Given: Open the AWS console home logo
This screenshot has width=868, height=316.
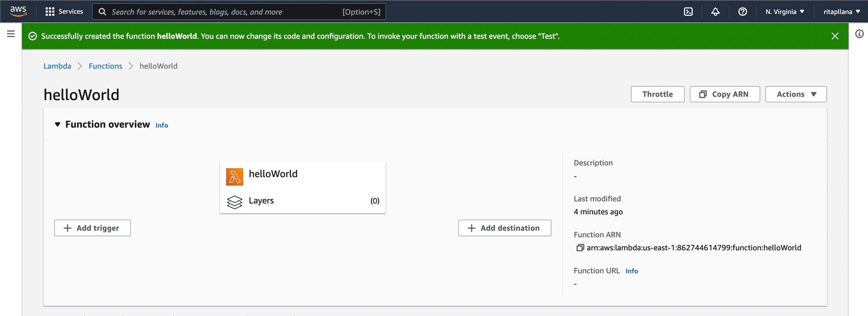Looking at the screenshot, I should click(x=18, y=11).
